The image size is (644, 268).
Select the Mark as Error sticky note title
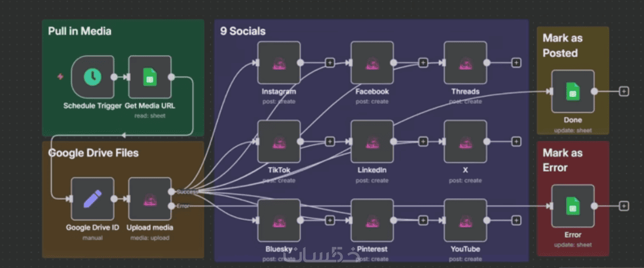[x=562, y=160]
